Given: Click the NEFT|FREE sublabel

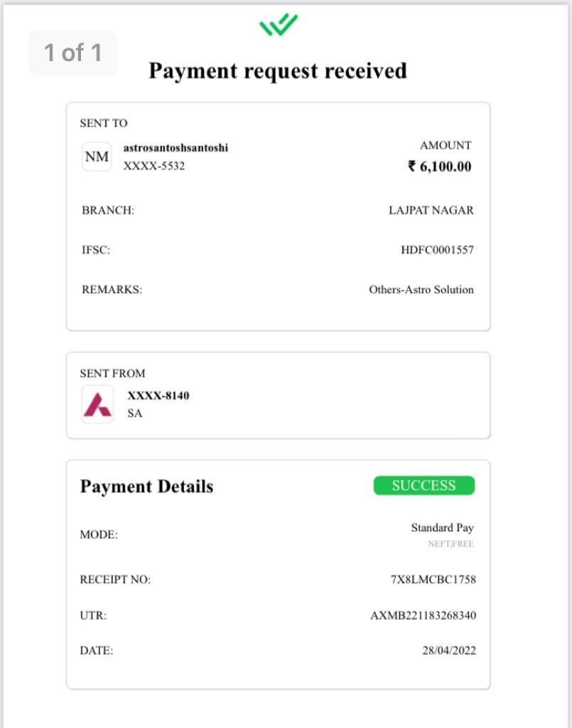Looking at the screenshot, I should (451, 544).
